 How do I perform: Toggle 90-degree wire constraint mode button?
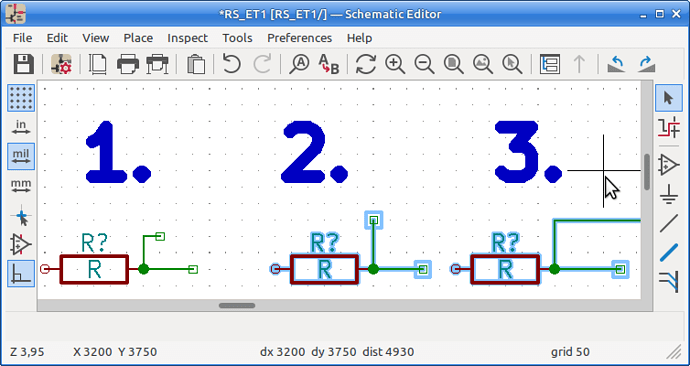21,273
